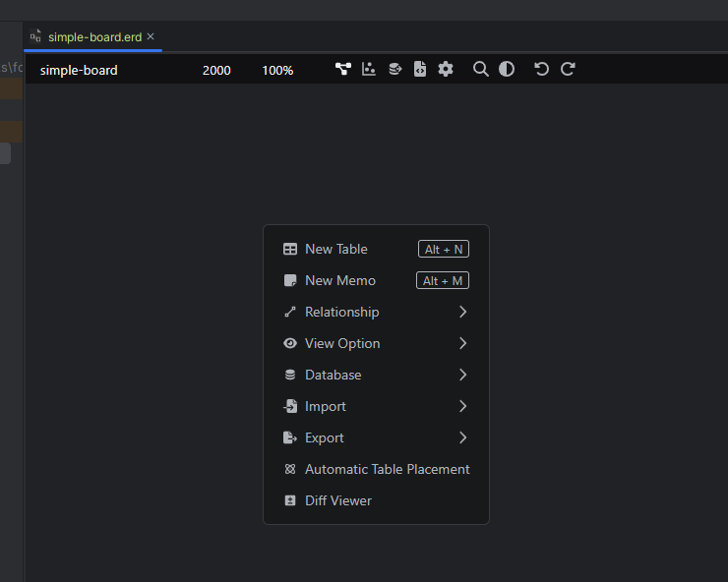Open the Relationship submenu entry
Viewport: 728px width, 582px height.
tap(376, 312)
